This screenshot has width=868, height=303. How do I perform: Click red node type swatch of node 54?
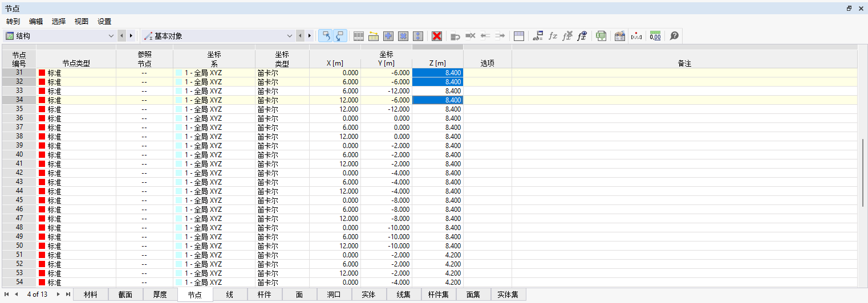coord(42,282)
